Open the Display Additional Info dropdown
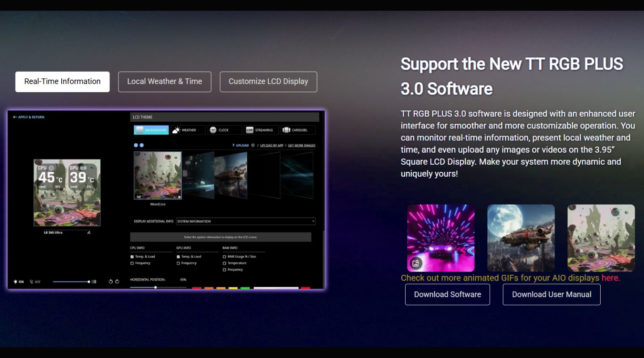The height and width of the screenshot is (358, 644). [x=246, y=222]
